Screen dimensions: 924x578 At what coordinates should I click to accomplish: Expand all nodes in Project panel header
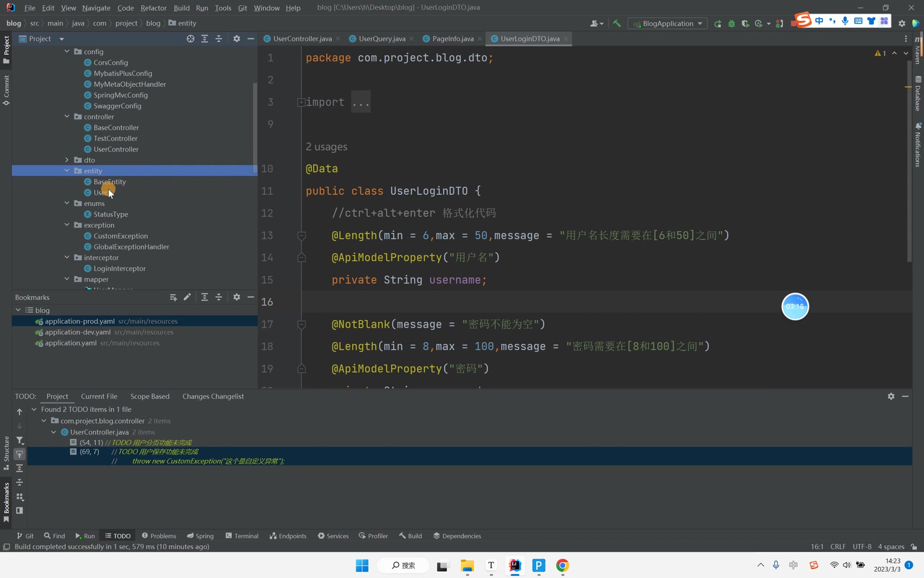pos(204,39)
